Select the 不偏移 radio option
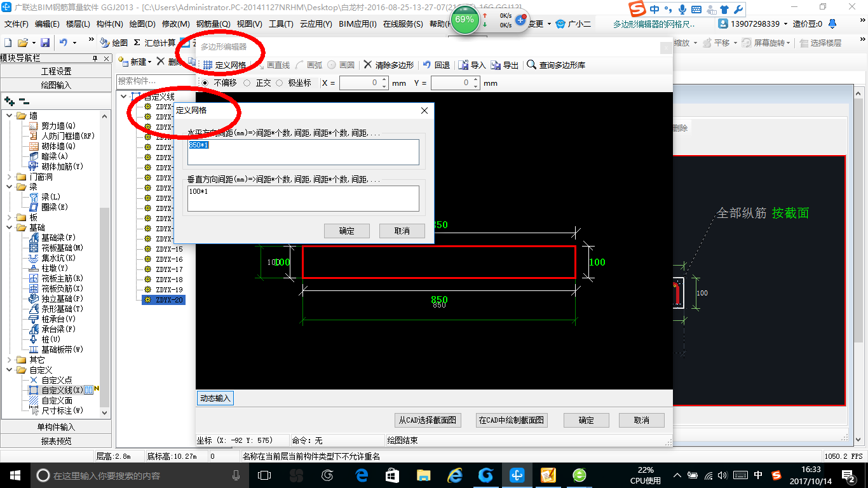This screenshot has width=868, height=488. 205,83
